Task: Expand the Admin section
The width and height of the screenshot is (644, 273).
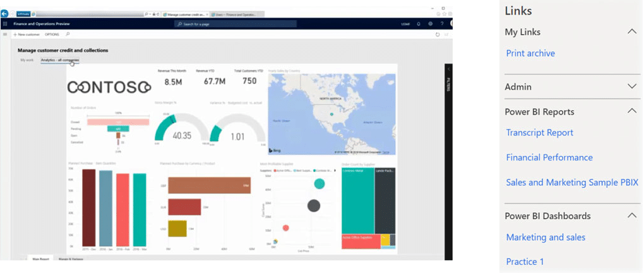Action: (631, 87)
